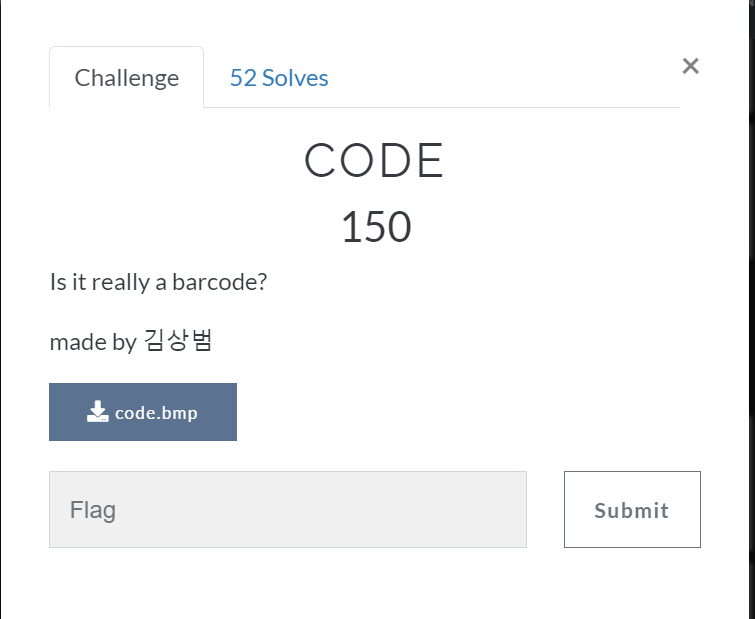Download the code.bmp file
755x619 pixels.
click(143, 412)
